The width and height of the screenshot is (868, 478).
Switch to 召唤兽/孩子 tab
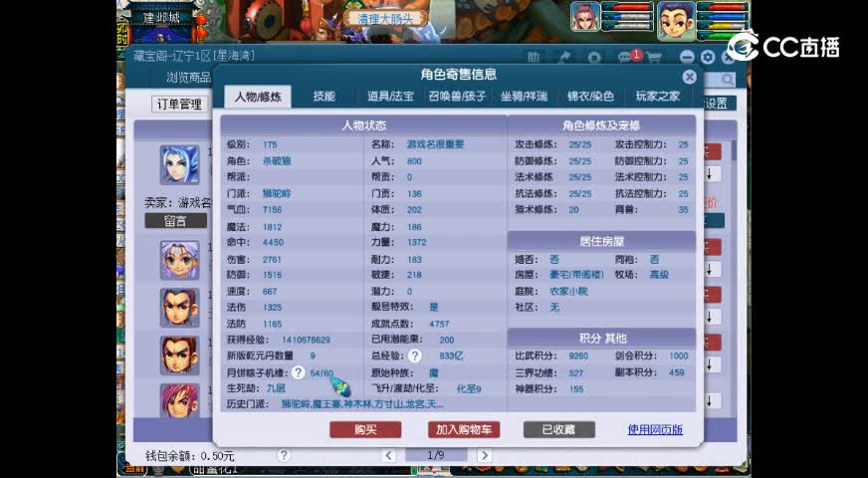tap(457, 97)
